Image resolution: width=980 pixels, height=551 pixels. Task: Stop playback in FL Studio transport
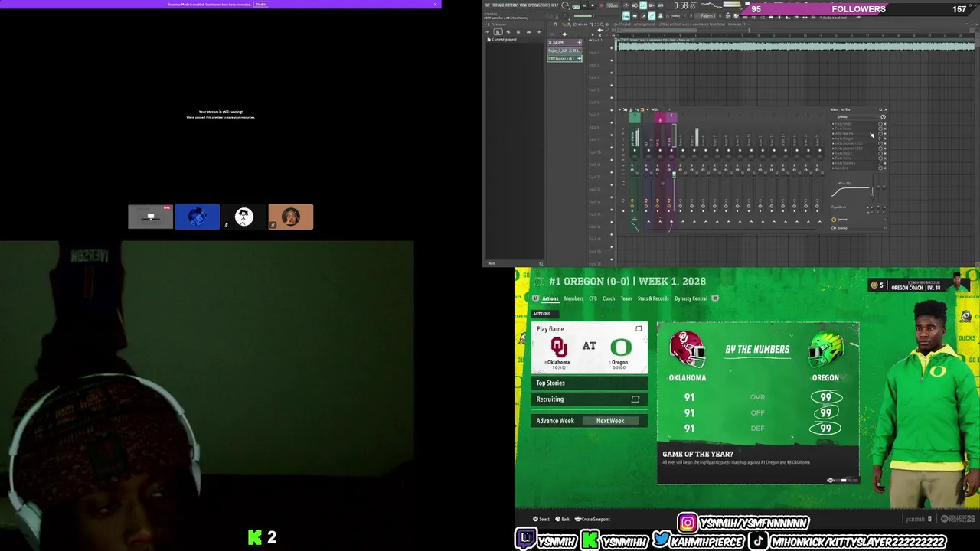593,5
